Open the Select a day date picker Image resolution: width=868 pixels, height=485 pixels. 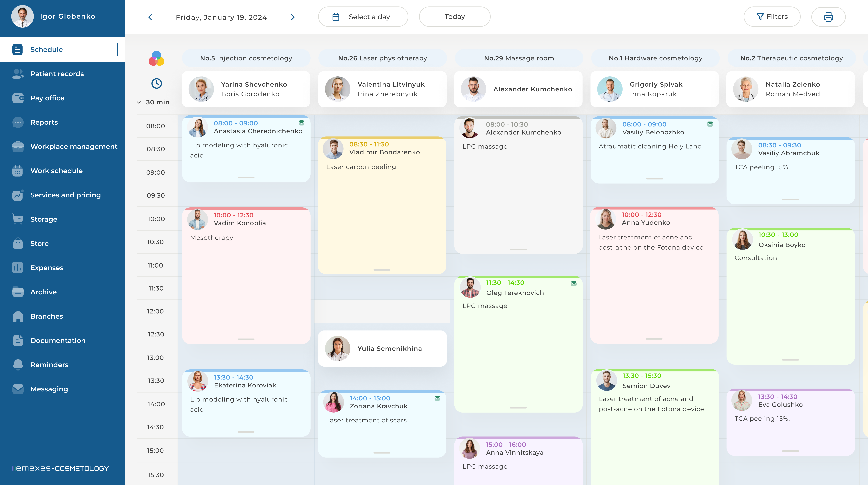pyautogui.click(x=363, y=17)
